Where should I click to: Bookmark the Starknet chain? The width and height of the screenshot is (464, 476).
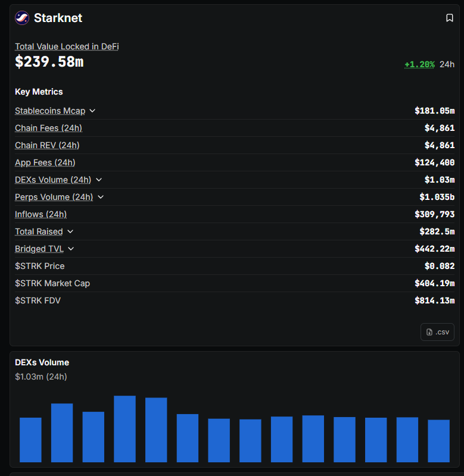[x=450, y=18]
